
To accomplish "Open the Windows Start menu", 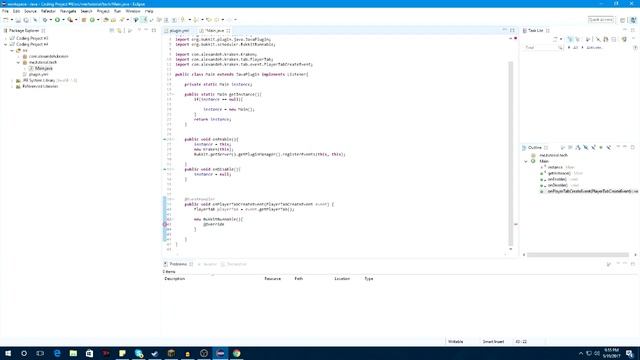I will (8, 353).
